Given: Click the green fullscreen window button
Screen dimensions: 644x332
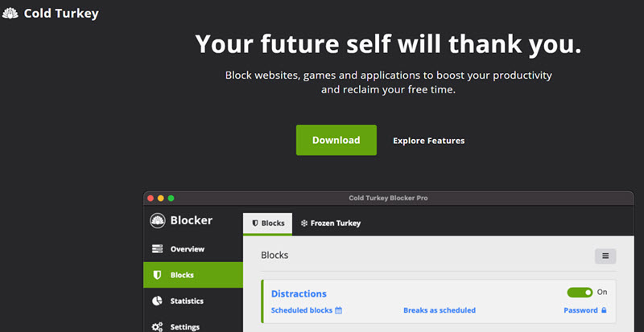Looking at the screenshot, I should [x=171, y=199].
